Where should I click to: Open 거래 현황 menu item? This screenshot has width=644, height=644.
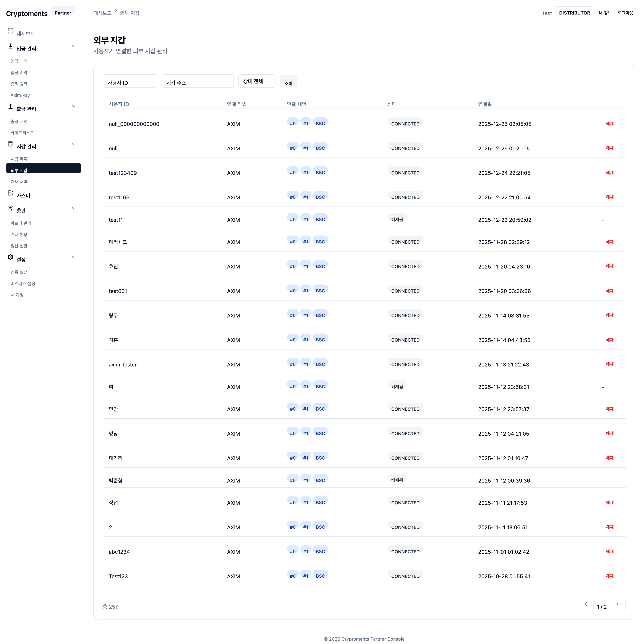(x=19, y=234)
